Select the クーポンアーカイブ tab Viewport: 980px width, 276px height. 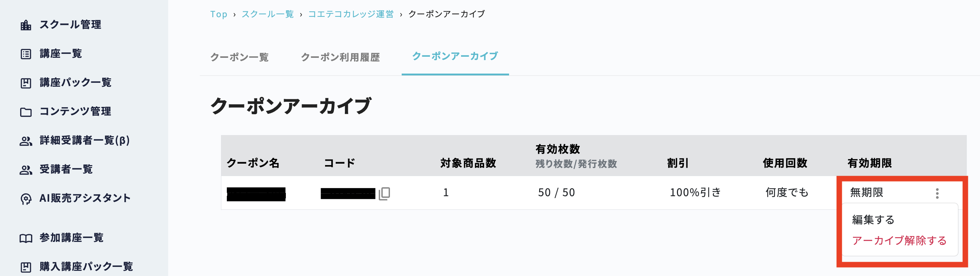click(455, 56)
